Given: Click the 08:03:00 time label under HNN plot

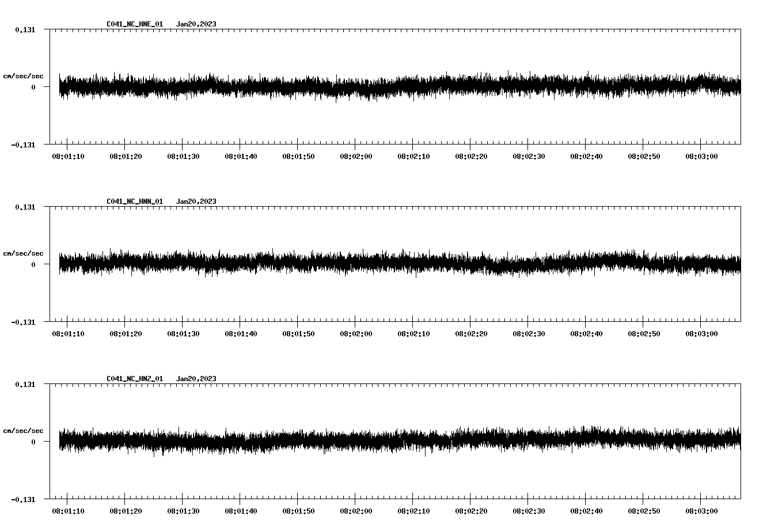Looking at the screenshot, I should pyautogui.click(x=701, y=334).
